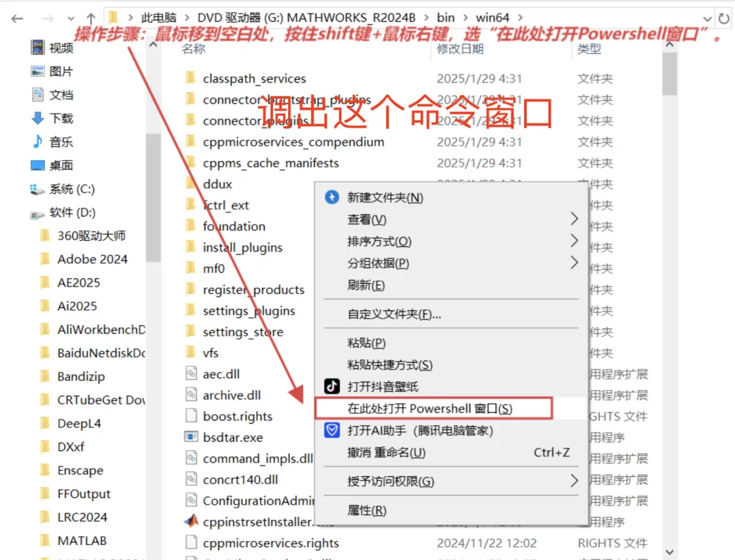Select the classpath_services folder icon

tap(191, 78)
